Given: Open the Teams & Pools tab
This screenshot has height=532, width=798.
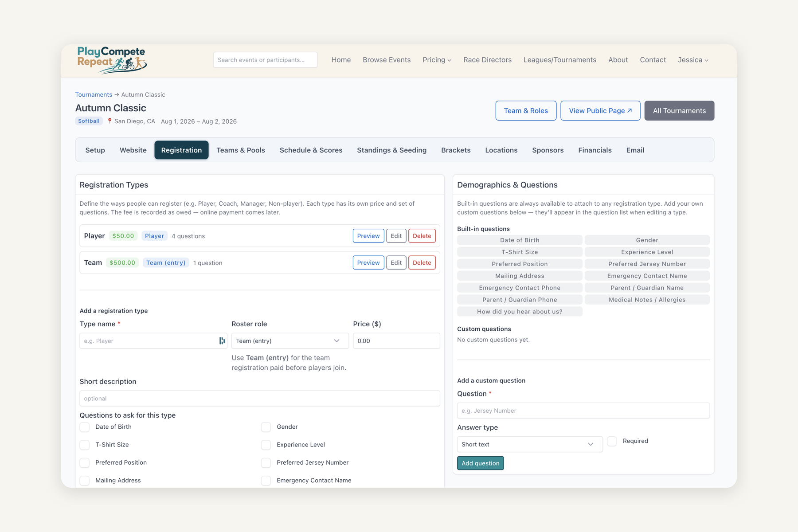Looking at the screenshot, I should coord(241,150).
